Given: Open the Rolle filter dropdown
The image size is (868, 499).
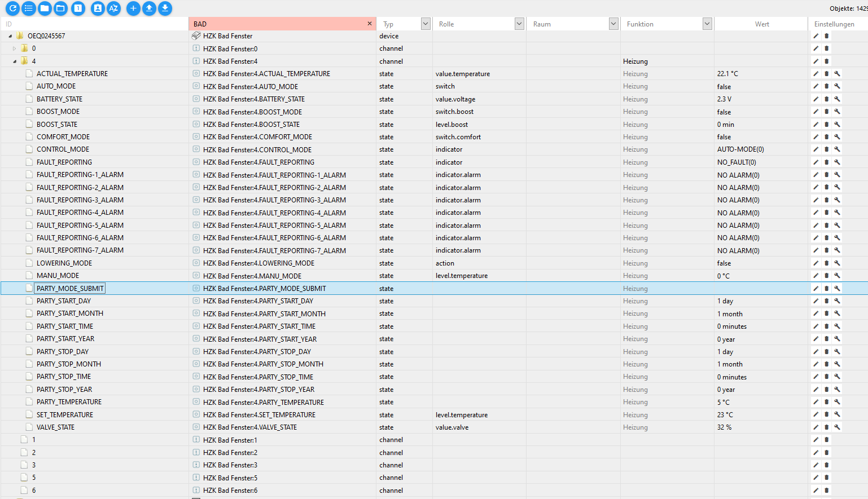Looking at the screenshot, I should pos(519,24).
